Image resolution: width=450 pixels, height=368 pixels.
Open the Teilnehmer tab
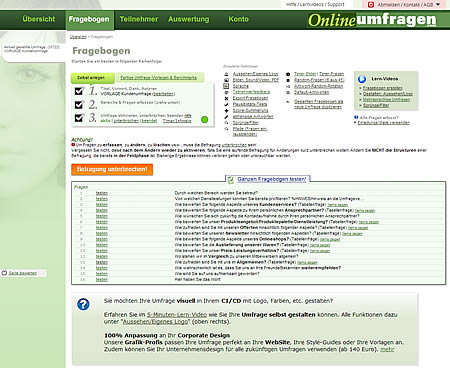[139, 19]
